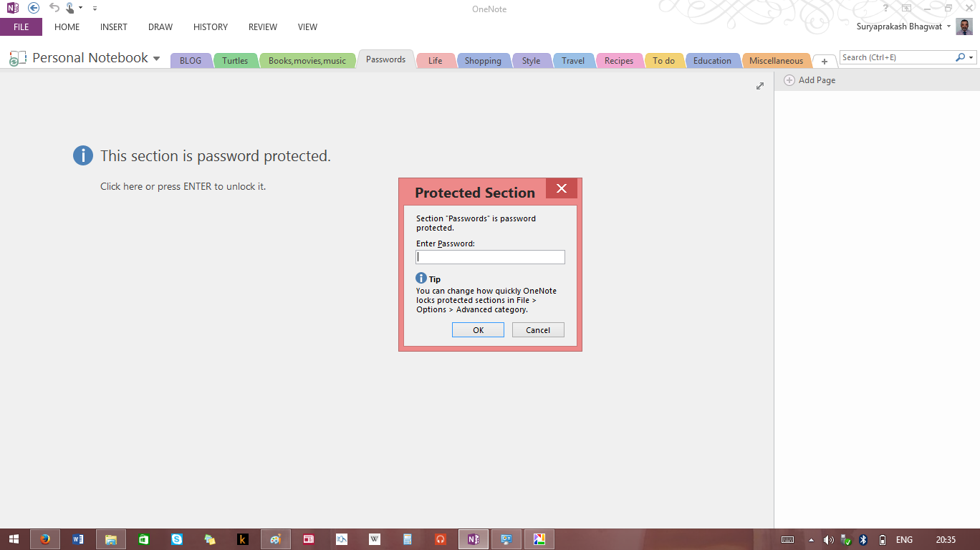Open the Shopping section tab
This screenshot has width=980, height=550.
(x=483, y=61)
